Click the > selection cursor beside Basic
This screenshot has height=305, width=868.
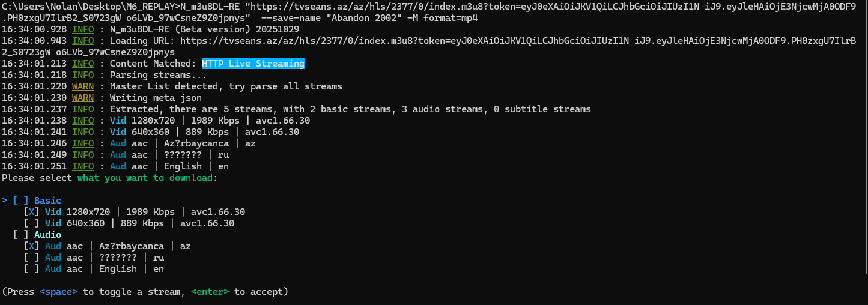5,201
